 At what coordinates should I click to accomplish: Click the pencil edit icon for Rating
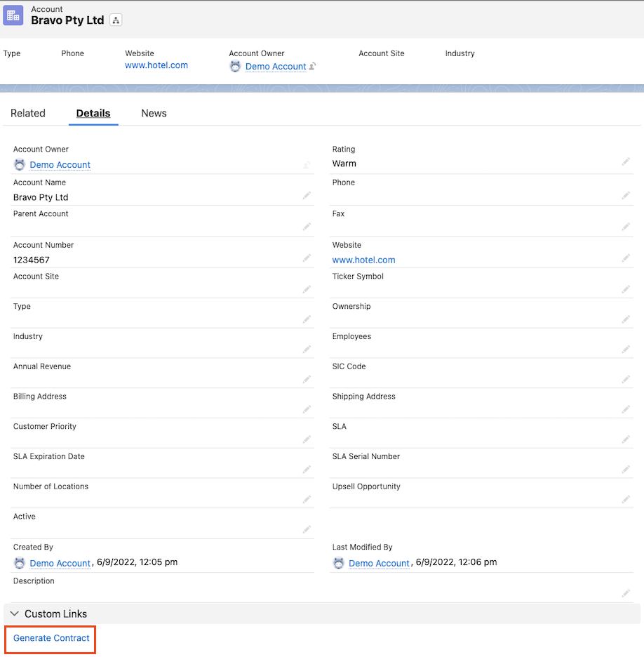click(626, 162)
